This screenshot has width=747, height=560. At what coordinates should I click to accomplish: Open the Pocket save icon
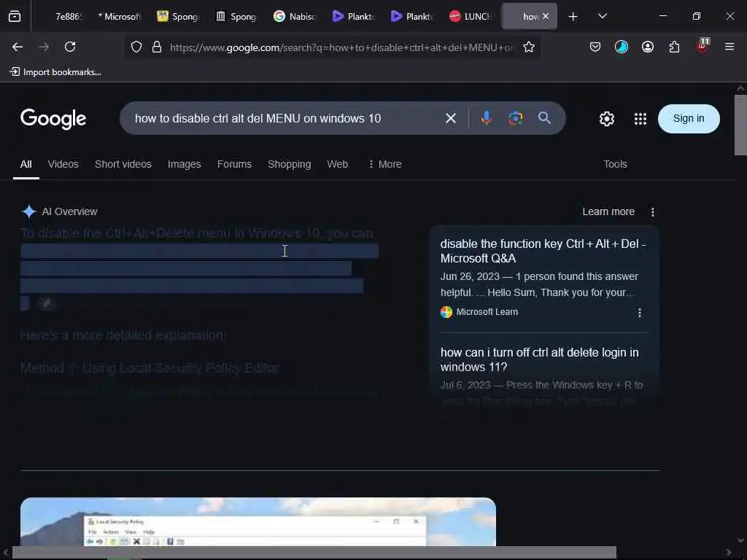595,47
